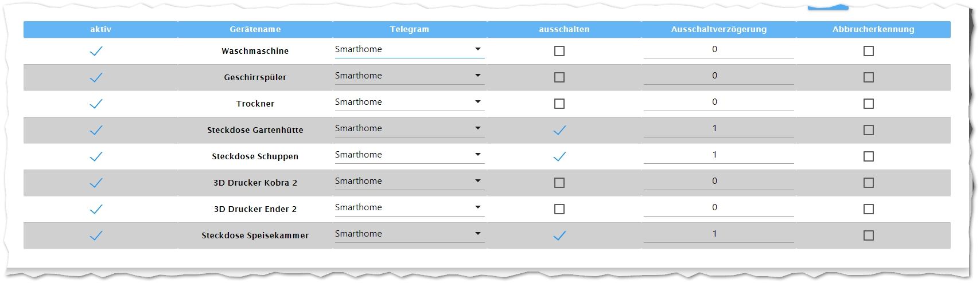980x283 pixels.
Task: Toggle aktiv for 3D Drucker Ender 2
Action: (x=96, y=209)
